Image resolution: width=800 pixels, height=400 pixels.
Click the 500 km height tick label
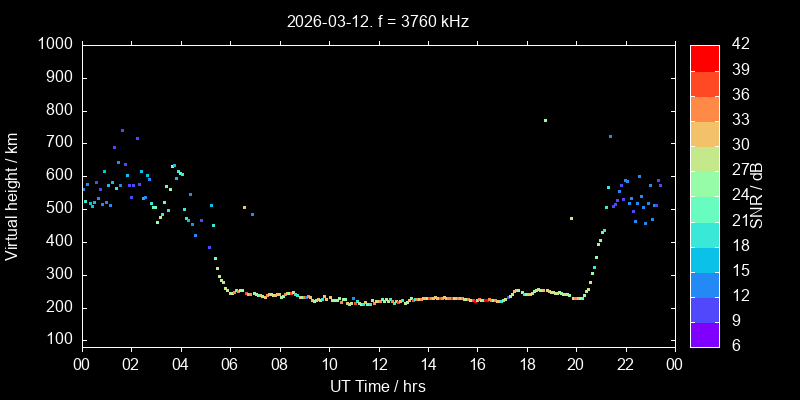(58, 209)
